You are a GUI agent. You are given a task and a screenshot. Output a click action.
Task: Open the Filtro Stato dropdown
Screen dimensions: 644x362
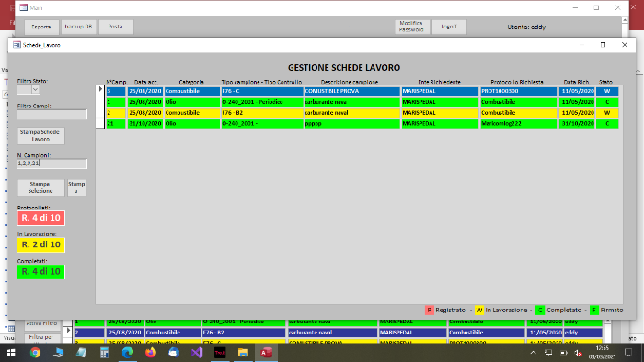pyautogui.click(x=35, y=89)
